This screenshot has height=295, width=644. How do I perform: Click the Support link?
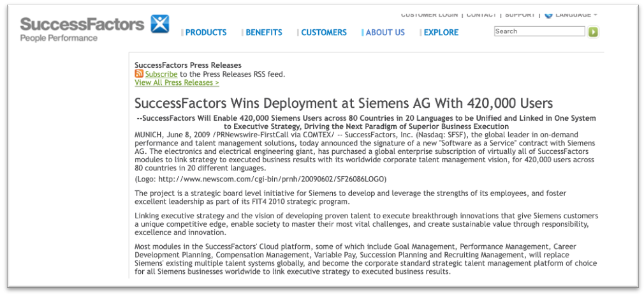520,15
